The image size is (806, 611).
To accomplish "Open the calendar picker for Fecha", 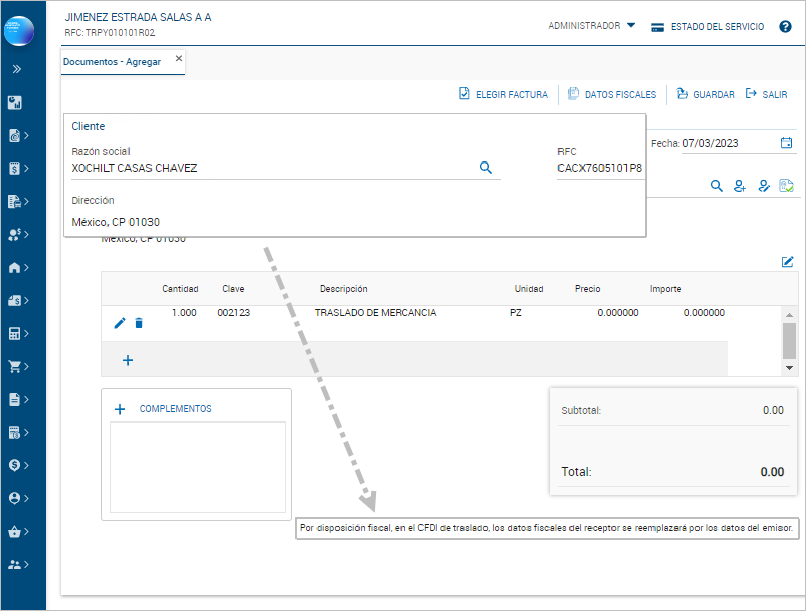I will tap(787, 143).
